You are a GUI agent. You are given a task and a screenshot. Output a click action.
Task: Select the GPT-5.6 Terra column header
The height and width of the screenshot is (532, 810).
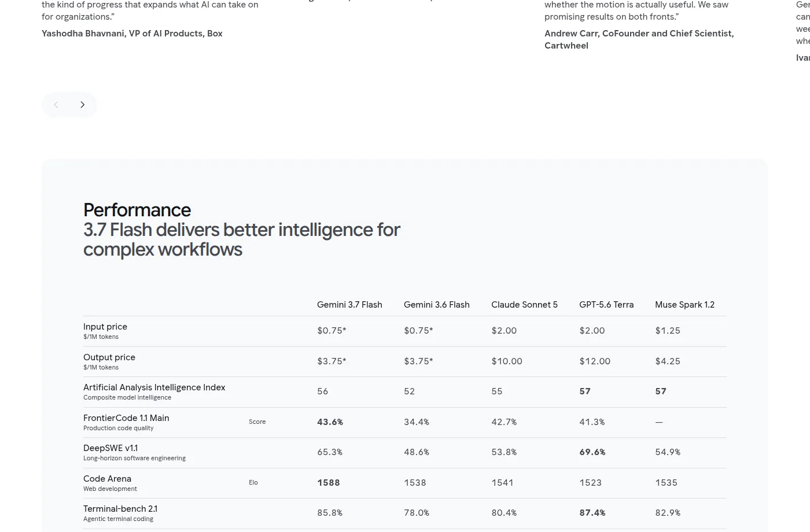point(606,305)
